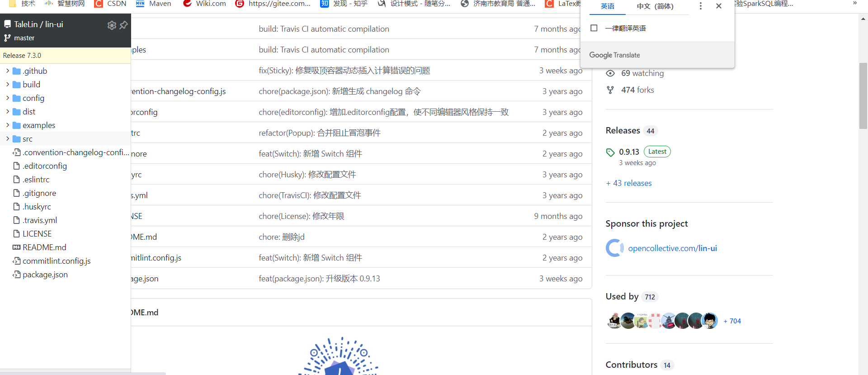This screenshot has height=375, width=868.
Task: Pin the Octotree sidebar
Action: click(x=123, y=25)
